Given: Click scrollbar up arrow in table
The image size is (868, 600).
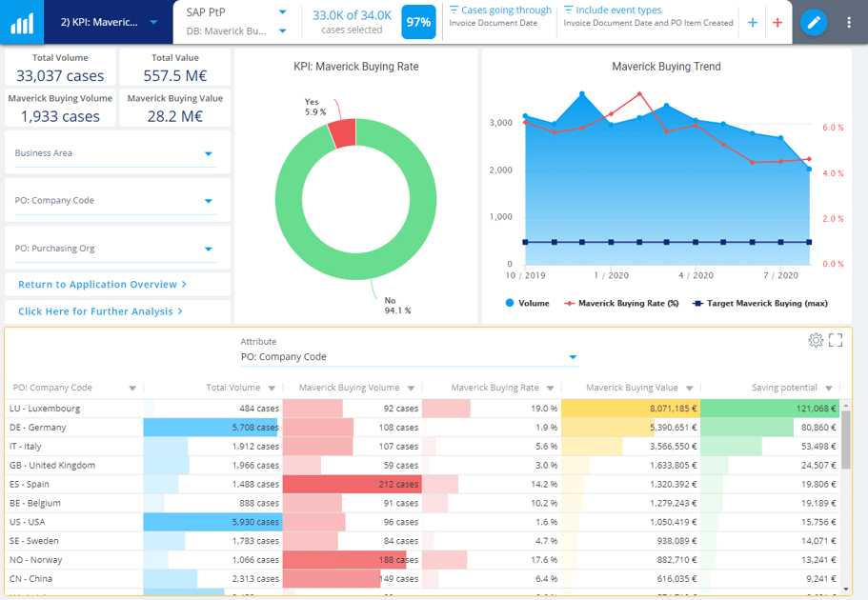Looking at the screenshot, I should point(846,406).
